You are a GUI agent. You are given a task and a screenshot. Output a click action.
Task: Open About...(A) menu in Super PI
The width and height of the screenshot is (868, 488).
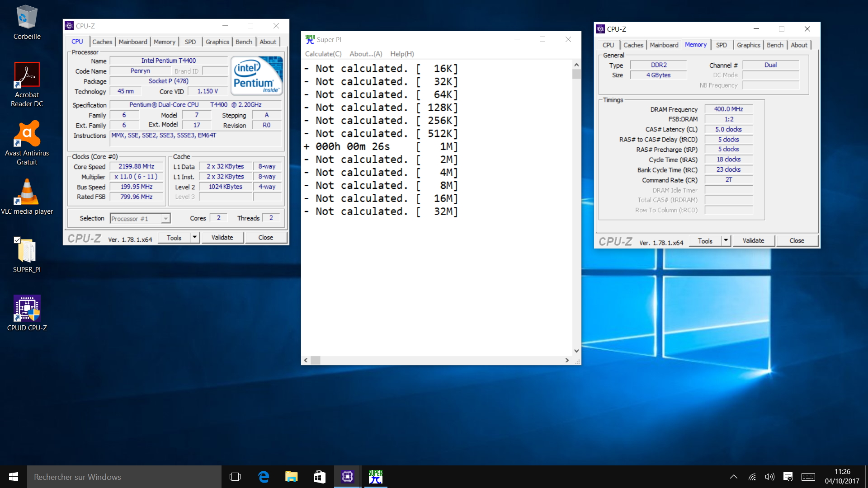(366, 54)
